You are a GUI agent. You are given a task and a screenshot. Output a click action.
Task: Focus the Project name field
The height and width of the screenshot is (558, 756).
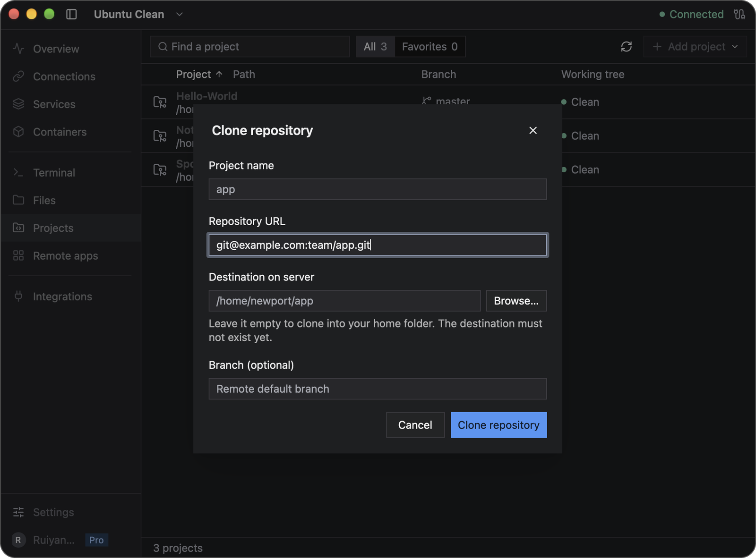(x=378, y=189)
